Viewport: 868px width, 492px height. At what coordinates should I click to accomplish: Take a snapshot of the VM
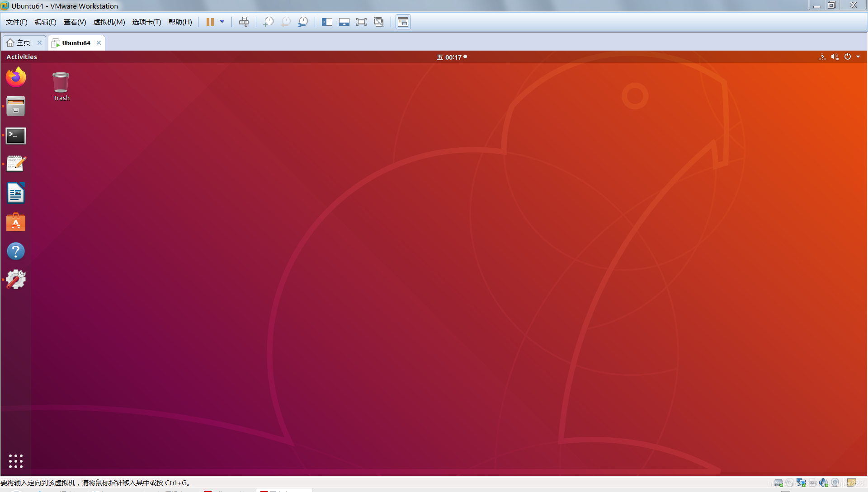coord(269,22)
